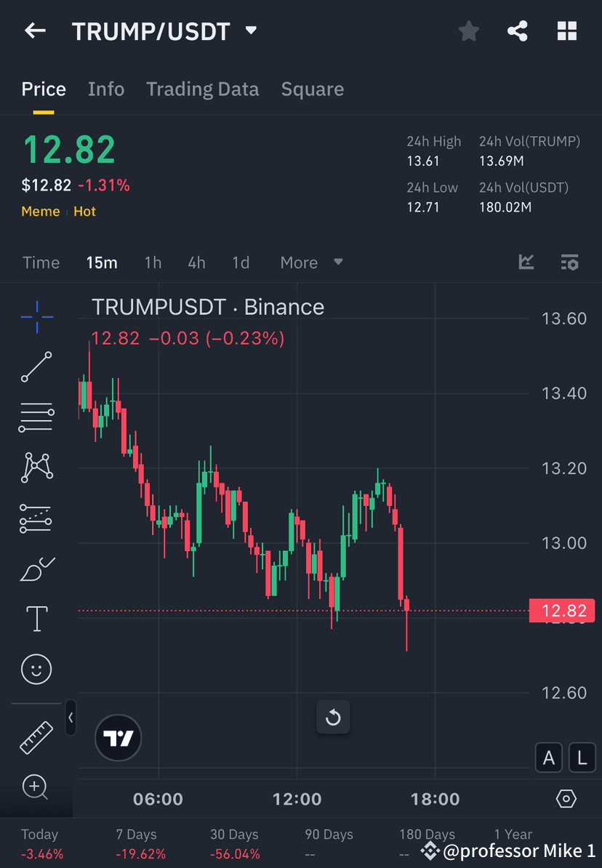Star TRUMP/USDT as a favorite pair

click(468, 31)
